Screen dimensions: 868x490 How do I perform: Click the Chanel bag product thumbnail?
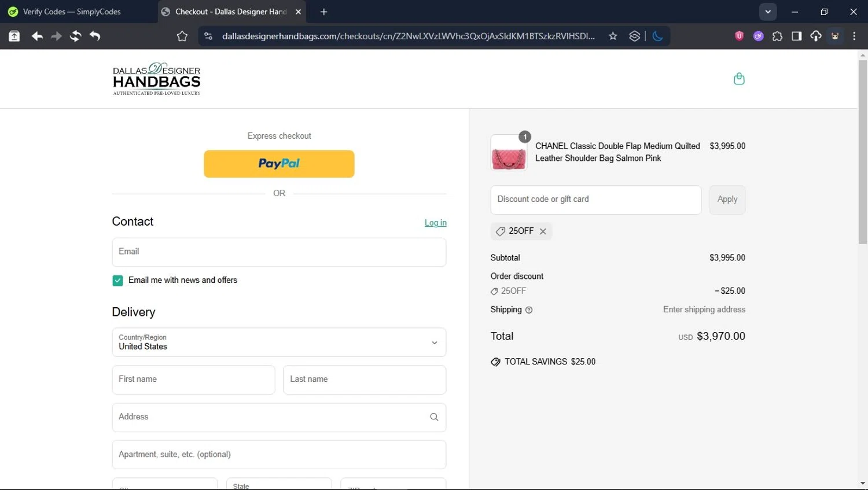509,153
